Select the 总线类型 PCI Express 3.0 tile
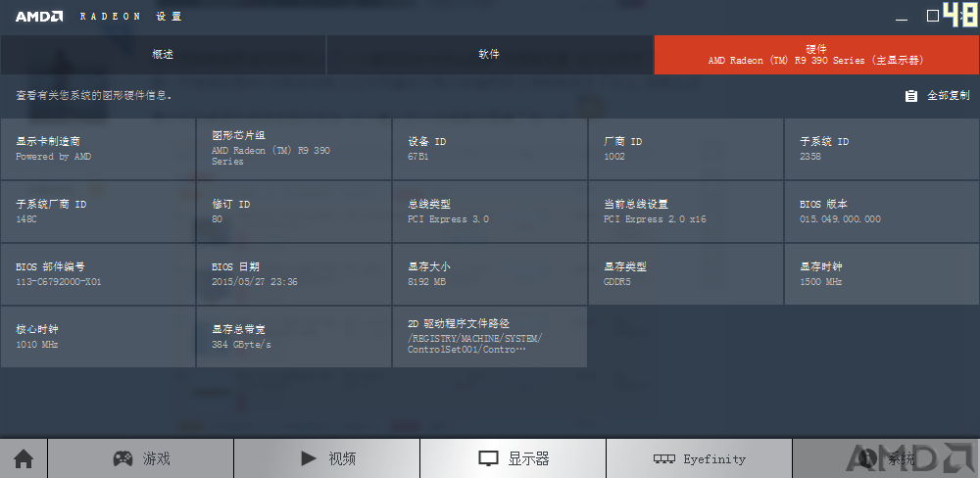The image size is (980, 478). coord(490,212)
